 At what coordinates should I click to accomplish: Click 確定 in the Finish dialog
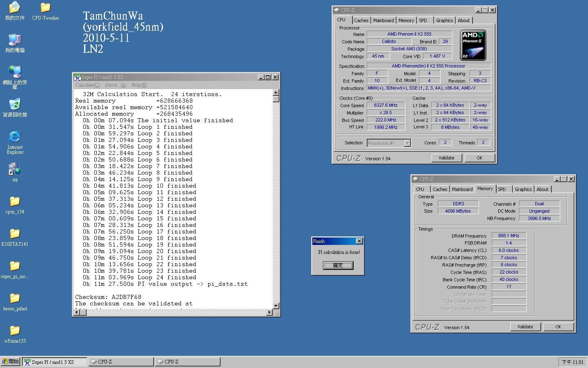(338, 265)
